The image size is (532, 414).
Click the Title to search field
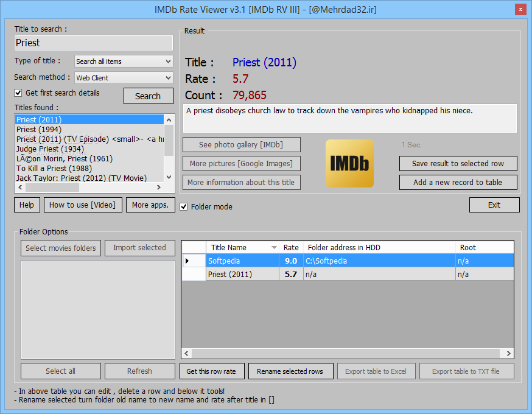94,43
